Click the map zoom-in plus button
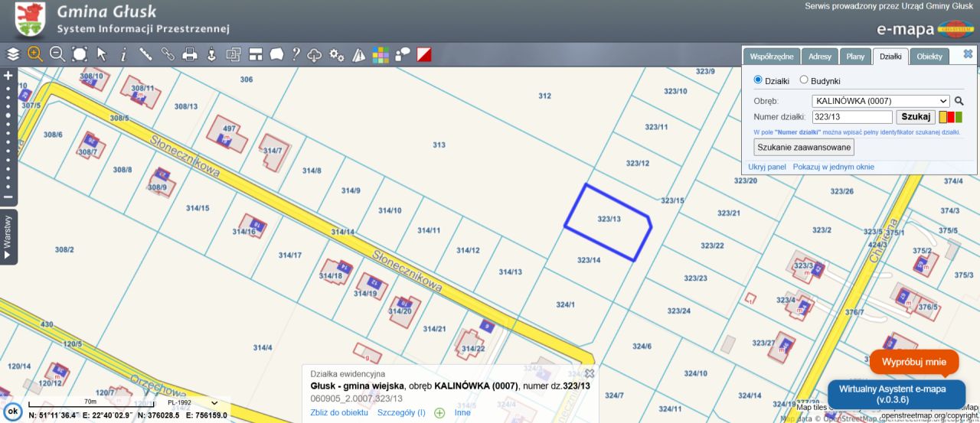This screenshot has height=423, width=980. pos(8,76)
